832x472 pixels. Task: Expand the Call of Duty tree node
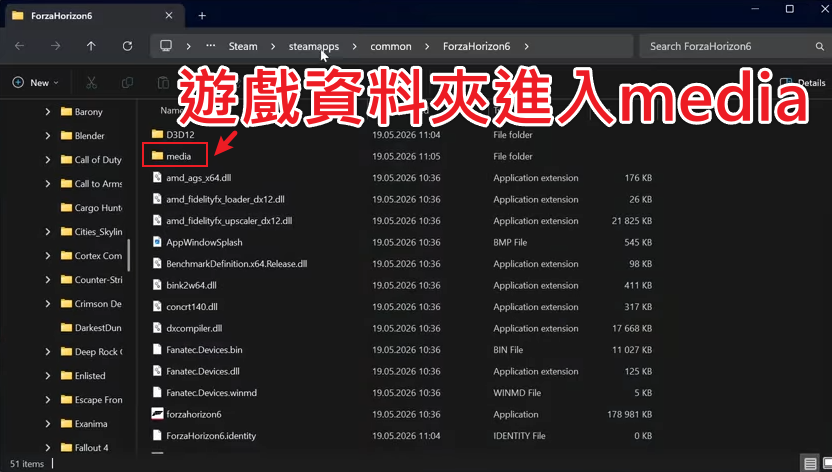coord(48,160)
